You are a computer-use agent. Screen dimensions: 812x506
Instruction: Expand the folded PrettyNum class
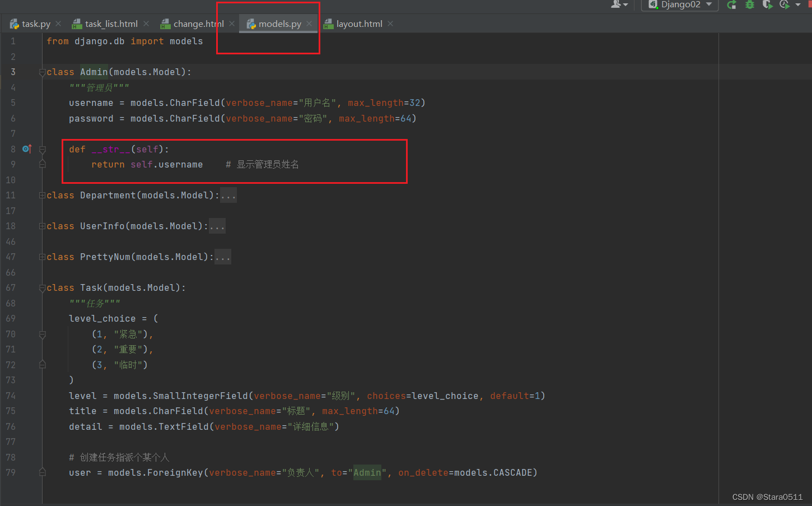(x=42, y=257)
